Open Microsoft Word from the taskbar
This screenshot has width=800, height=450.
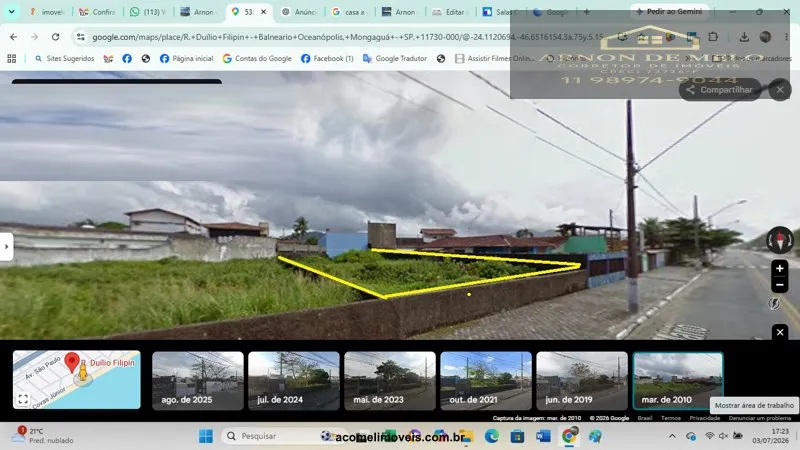(x=543, y=436)
